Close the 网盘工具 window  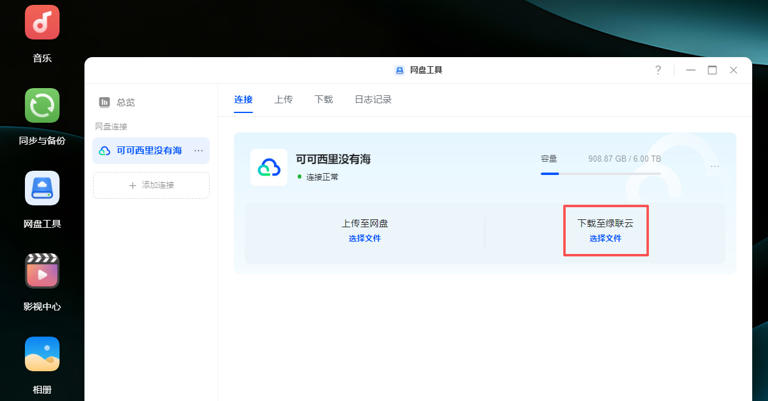click(733, 70)
